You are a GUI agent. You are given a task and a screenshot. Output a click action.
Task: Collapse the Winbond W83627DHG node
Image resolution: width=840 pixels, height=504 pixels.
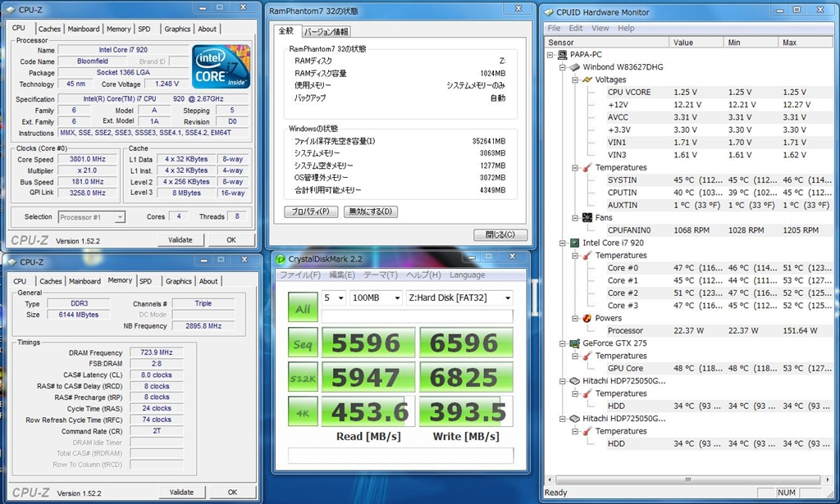563,67
